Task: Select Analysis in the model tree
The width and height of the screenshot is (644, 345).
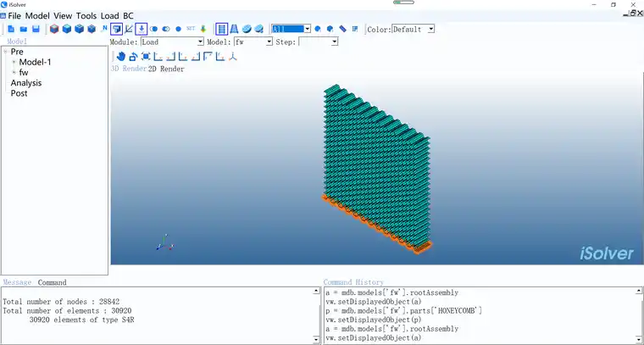Action: pyautogui.click(x=26, y=83)
